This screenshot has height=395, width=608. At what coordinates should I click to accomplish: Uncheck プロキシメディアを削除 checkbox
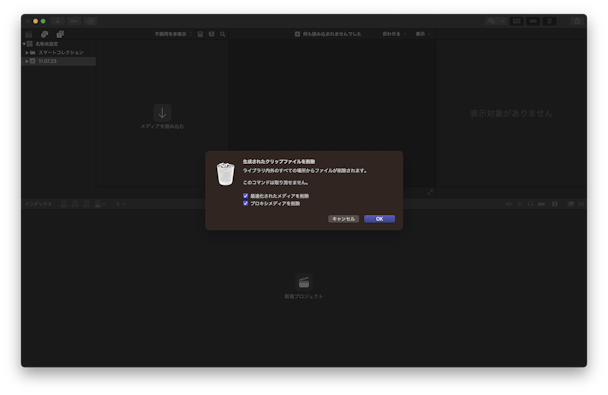(x=245, y=203)
